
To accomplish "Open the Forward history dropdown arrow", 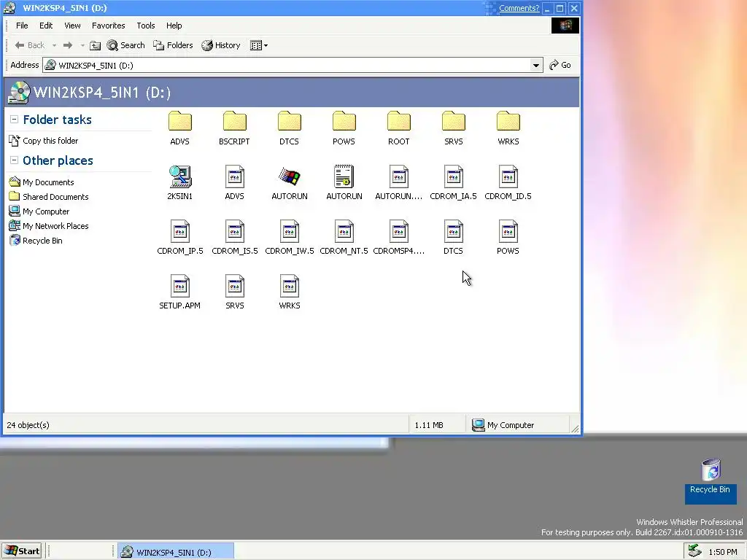I will 82,46.
